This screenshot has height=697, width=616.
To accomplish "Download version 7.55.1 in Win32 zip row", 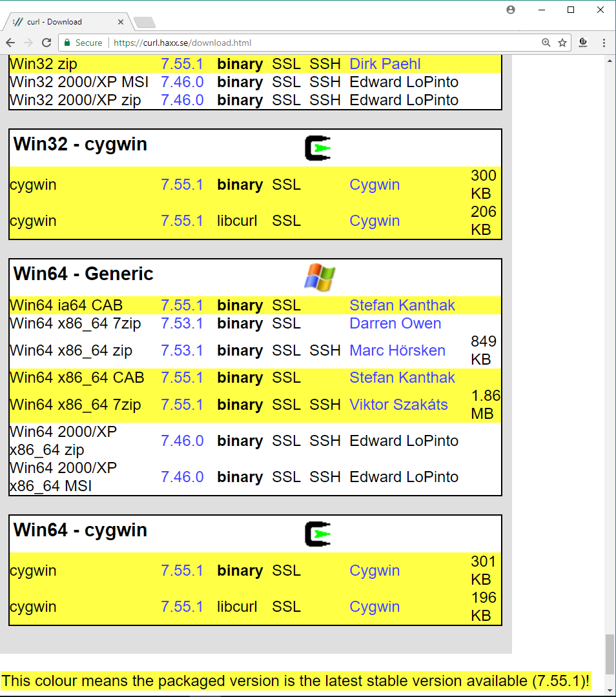I will coord(182,64).
